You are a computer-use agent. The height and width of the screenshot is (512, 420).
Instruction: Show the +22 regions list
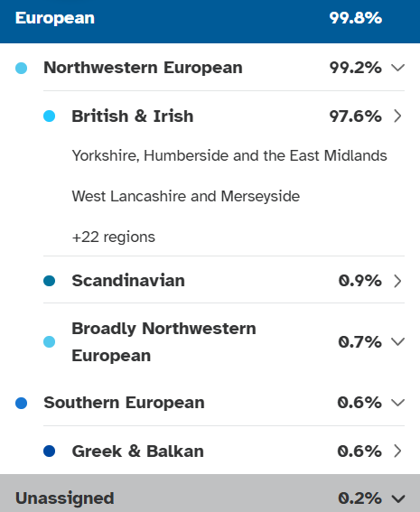click(113, 237)
